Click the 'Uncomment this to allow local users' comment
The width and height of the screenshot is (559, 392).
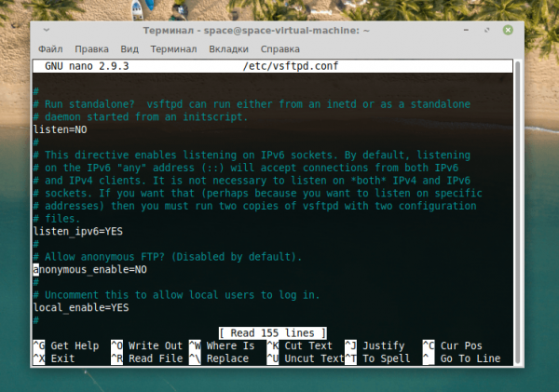tap(176, 295)
